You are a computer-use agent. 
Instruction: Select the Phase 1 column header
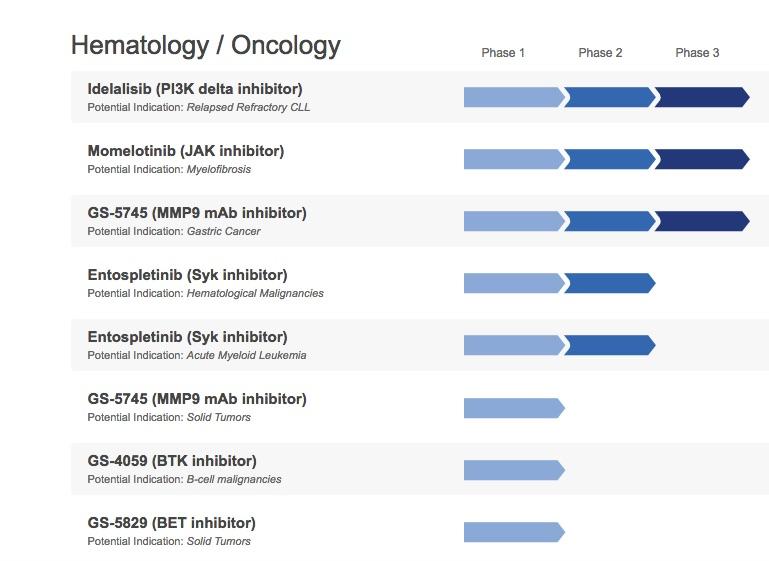pos(503,53)
